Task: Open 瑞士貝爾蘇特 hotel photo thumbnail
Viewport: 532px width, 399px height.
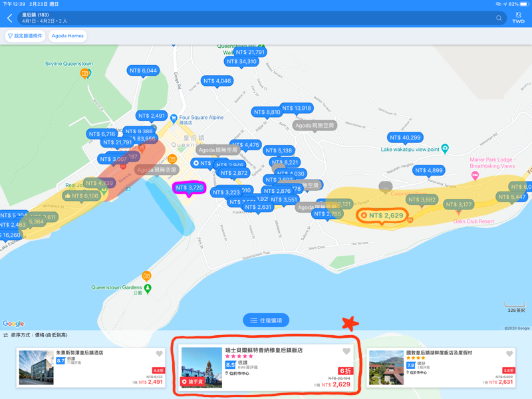Action: (201, 367)
